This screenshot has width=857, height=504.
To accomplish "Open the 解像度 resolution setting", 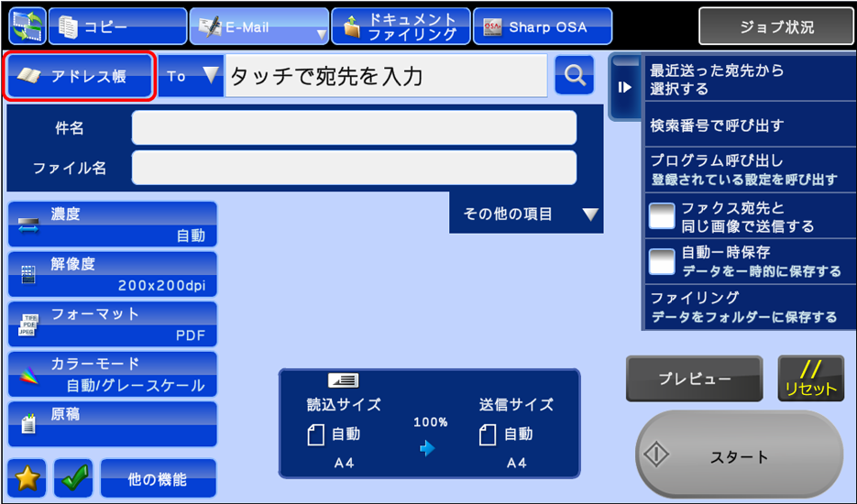I will coord(113,274).
